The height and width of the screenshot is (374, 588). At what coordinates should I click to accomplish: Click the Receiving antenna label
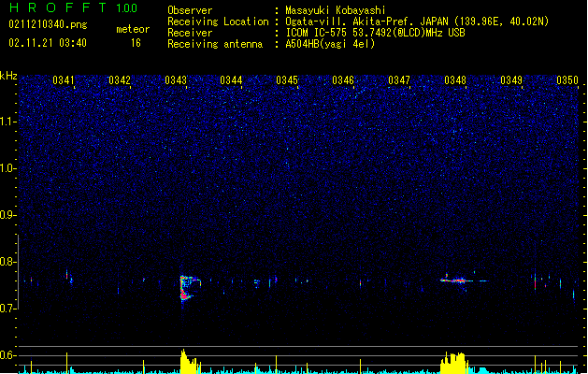click(x=215, y=44)
